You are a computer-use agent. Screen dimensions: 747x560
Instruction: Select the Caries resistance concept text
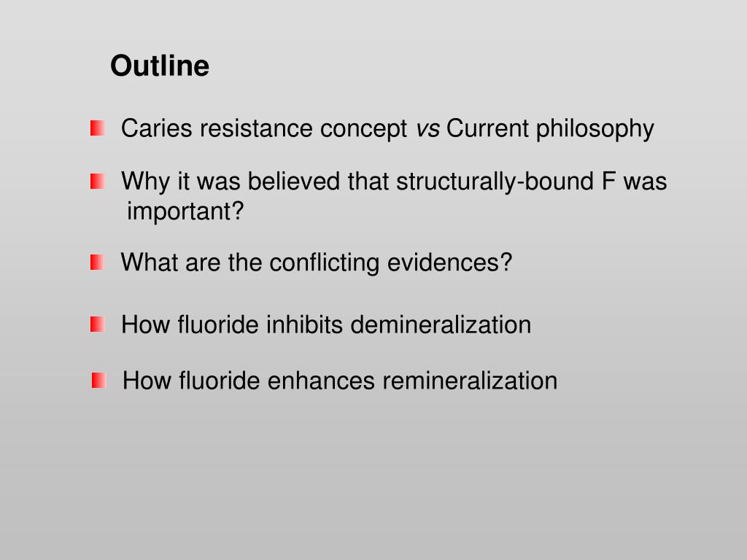[264, 128]
